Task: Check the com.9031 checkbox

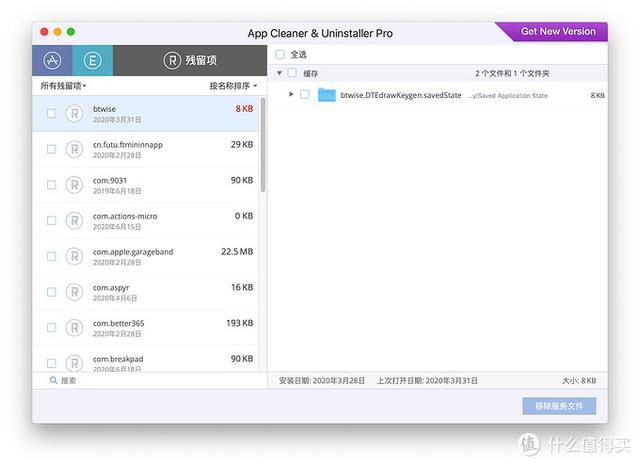Action: point(51,185)
